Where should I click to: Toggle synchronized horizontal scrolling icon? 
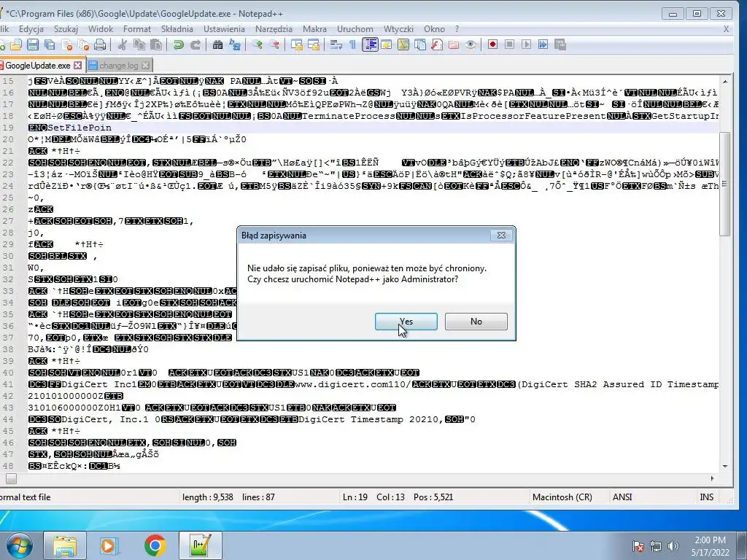[x=314, y=44]
